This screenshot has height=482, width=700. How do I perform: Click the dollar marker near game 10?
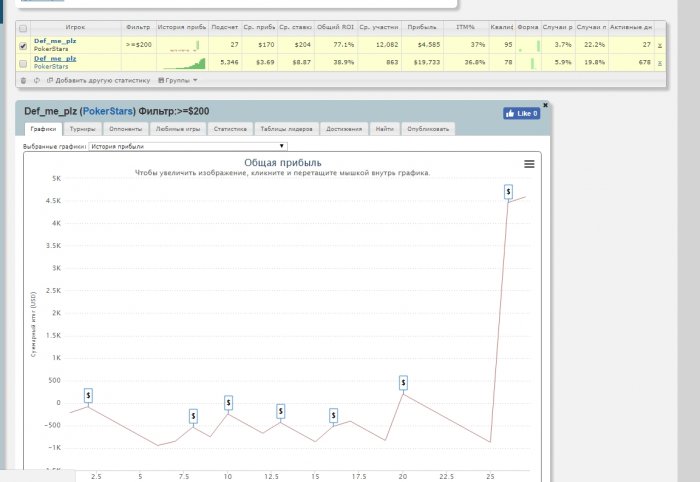pyautogui.click(x=228, y=402)
